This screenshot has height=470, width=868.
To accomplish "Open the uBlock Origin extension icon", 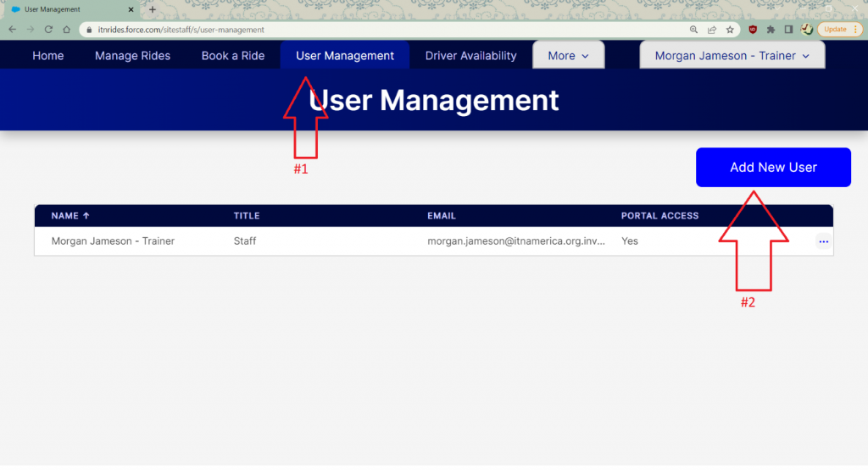I will pos(753,29).
